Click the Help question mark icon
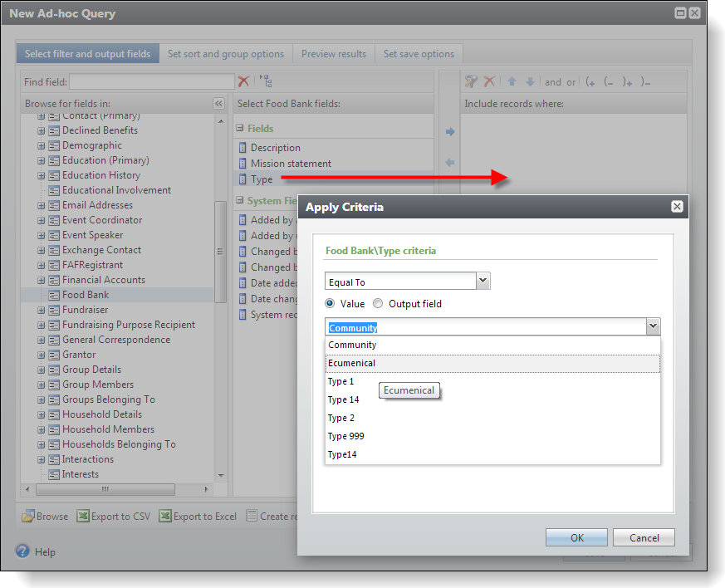This screenshot has height=588, width=725. click(x=22, y=551)
